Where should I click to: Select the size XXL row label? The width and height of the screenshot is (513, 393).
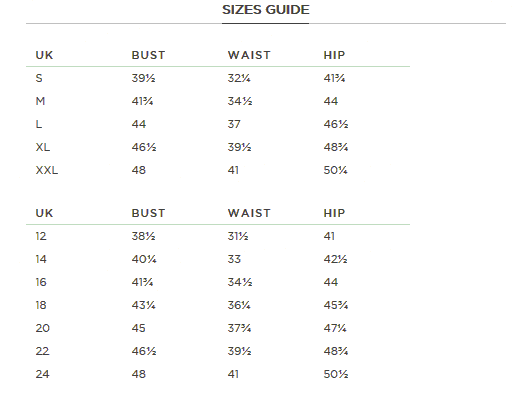[47, 170]
